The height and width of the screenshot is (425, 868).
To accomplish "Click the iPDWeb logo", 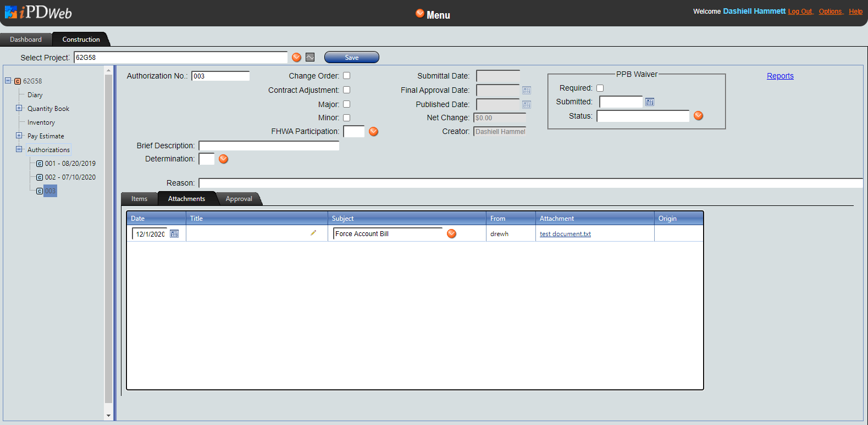I will coord(38,12).
